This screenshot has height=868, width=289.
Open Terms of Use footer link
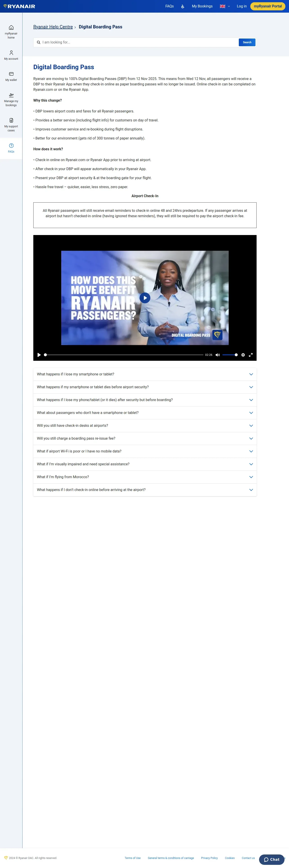(x=133, y=858)
